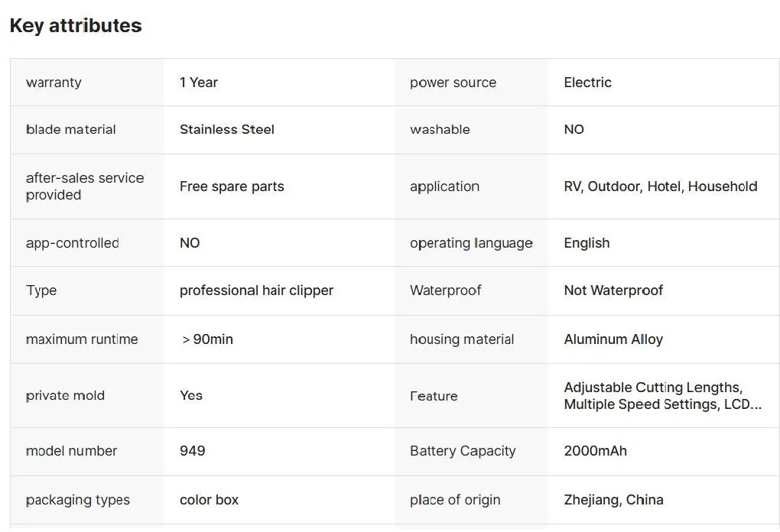Select the Aluminum Alloy housing material value
The width and height of the screenshot is (780, 532).
[613, 339]
